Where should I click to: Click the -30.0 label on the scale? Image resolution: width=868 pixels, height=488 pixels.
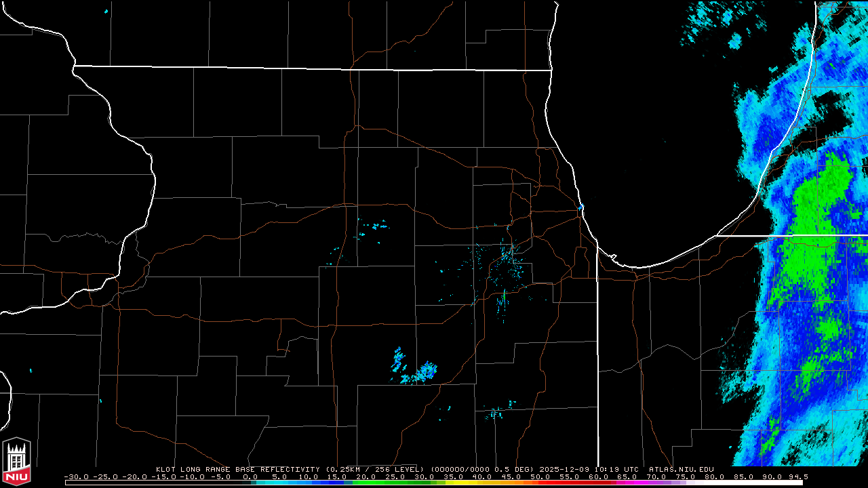click(76, 476)
